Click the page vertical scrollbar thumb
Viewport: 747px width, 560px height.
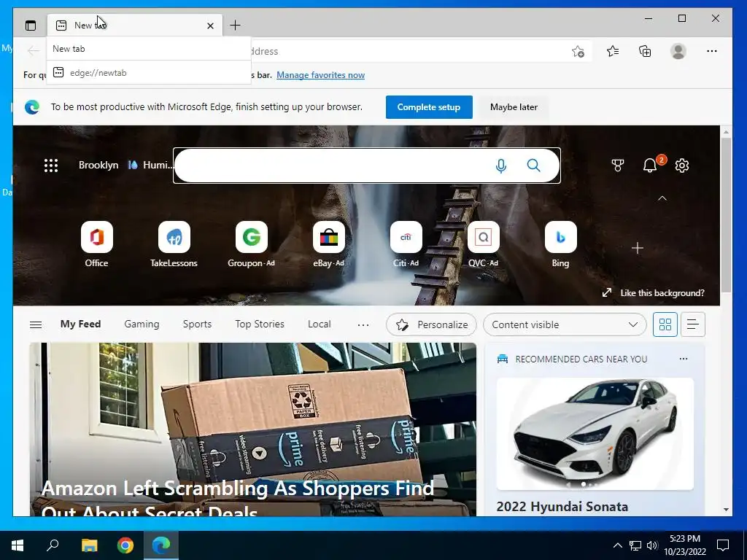pos(726,215)
